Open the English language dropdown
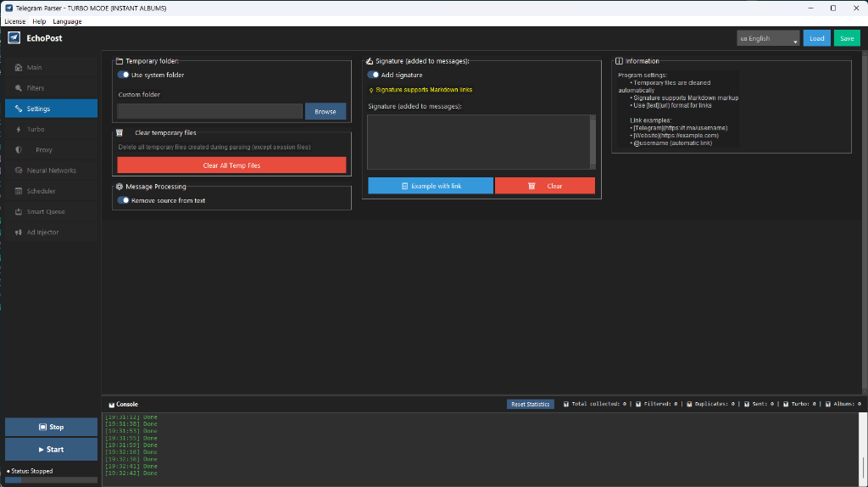 [768, 38]
